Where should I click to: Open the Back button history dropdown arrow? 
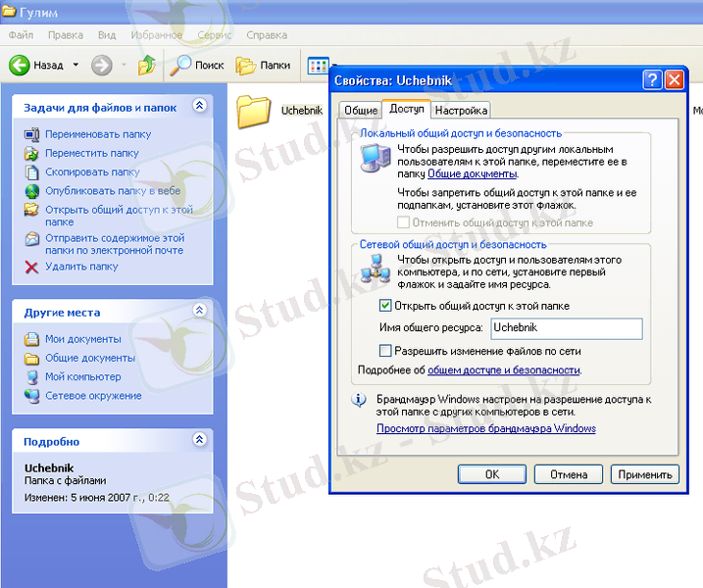(75, 66)
